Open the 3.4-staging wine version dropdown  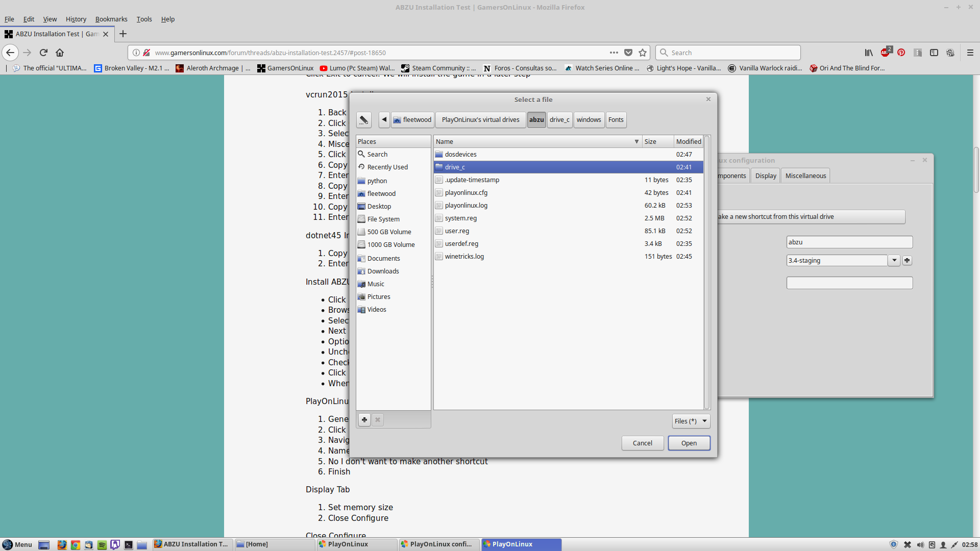(894, 260)
